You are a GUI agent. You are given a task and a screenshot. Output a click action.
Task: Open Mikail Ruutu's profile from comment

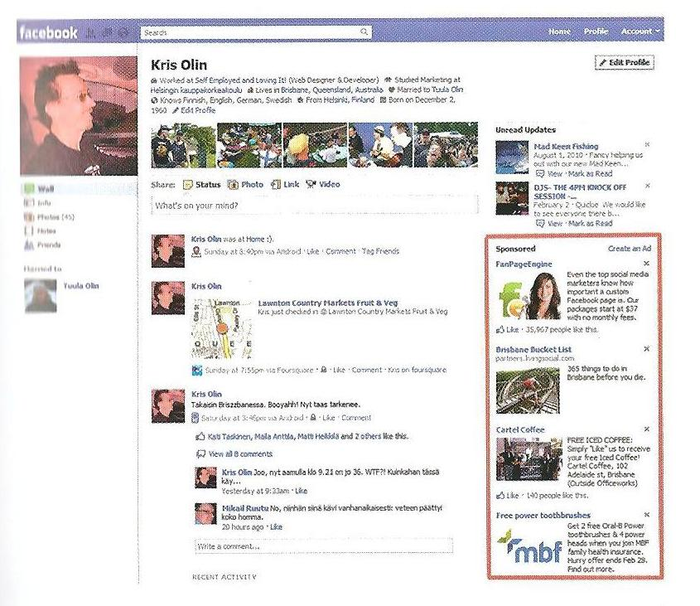245,508
